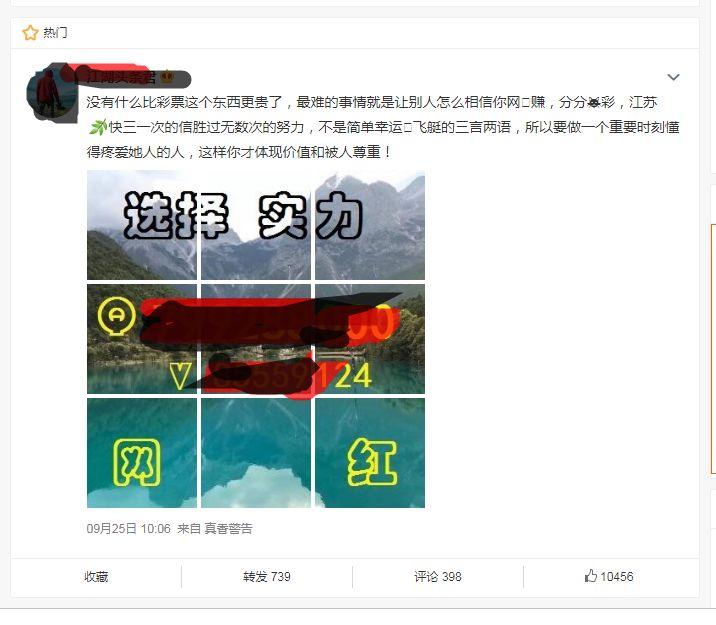This screenshot has width=716, height=625.
Task: Open 评论 398 comments
Action: point(437,577)
